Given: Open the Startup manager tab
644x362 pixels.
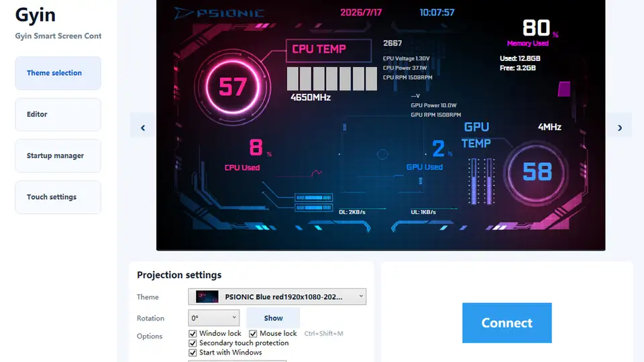Looking at the screenshot, I should point(58,156).
